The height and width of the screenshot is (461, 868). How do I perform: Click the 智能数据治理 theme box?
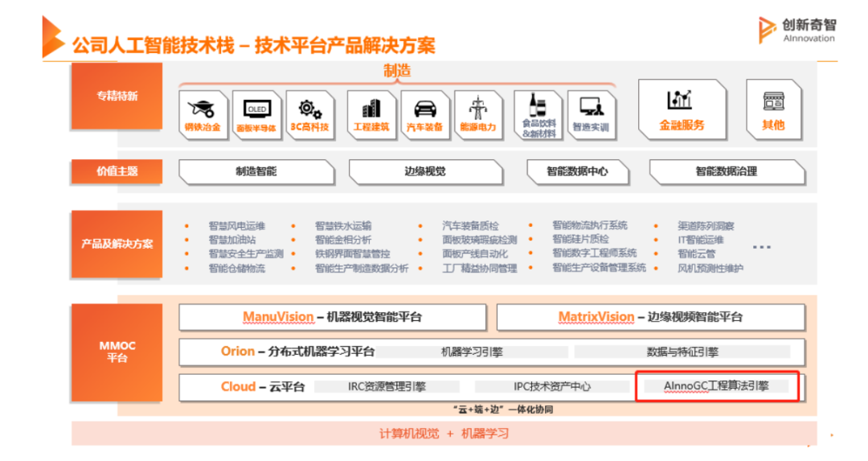[727, 171]
